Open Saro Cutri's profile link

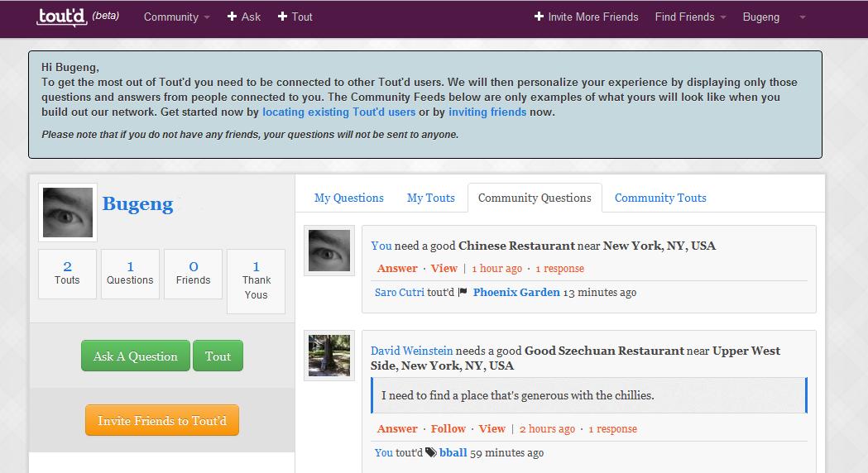click(x=400, y=292)
